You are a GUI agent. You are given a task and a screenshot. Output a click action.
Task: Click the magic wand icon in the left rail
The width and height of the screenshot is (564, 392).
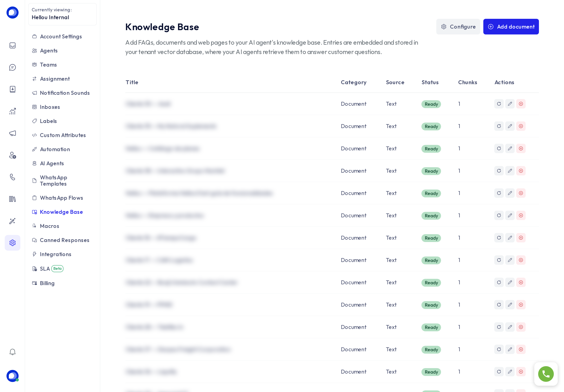[13, 221]
